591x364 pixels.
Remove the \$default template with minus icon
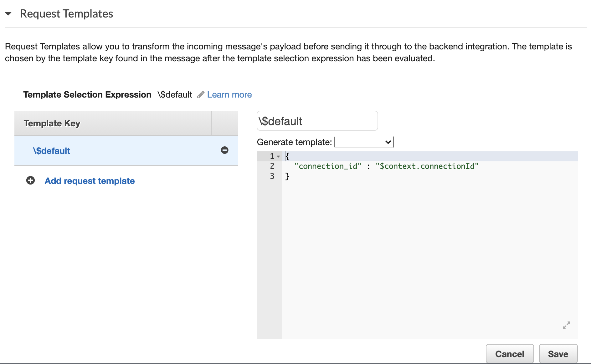pyautogui.click(x=224, y=150)
